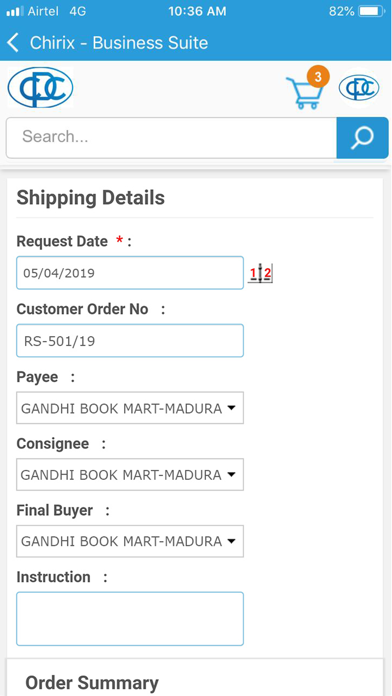
Task: Expand the Payee dropdown
Action: [130, 407]
